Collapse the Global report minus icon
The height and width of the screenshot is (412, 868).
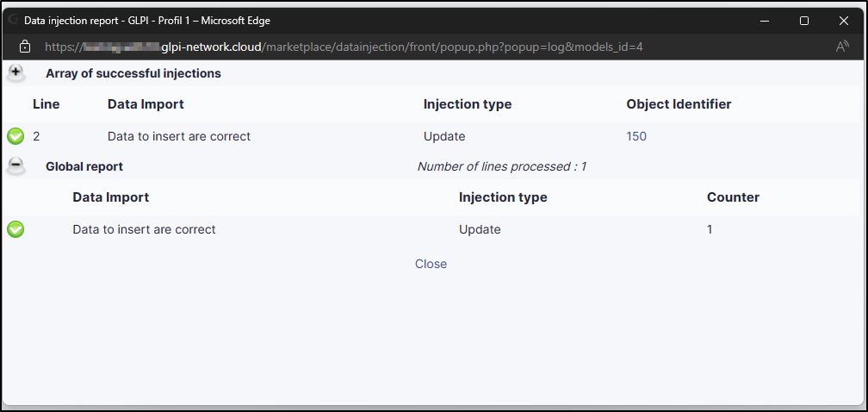click(15, 166)
